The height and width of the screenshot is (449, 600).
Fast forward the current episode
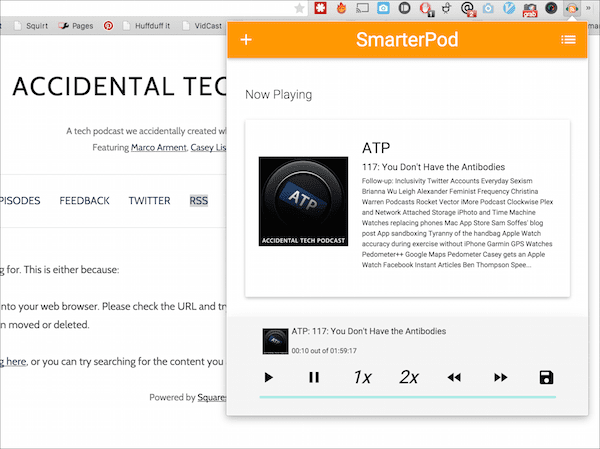coord(501,378)
